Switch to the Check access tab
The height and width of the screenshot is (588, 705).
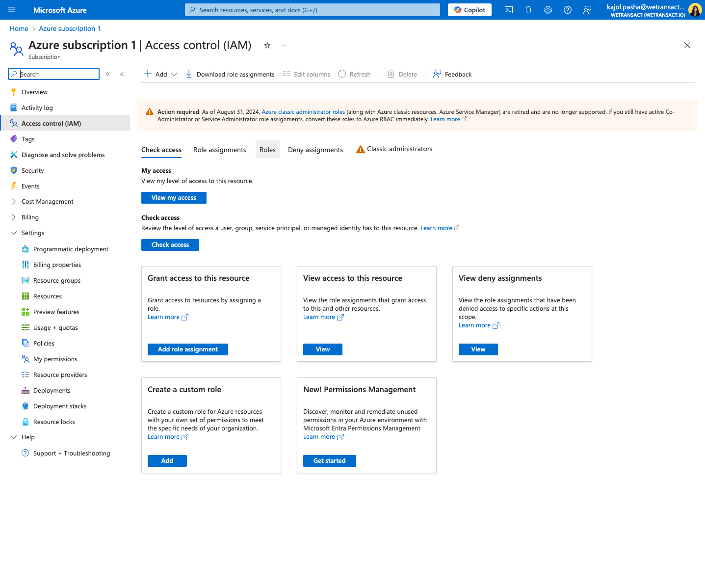161,150
